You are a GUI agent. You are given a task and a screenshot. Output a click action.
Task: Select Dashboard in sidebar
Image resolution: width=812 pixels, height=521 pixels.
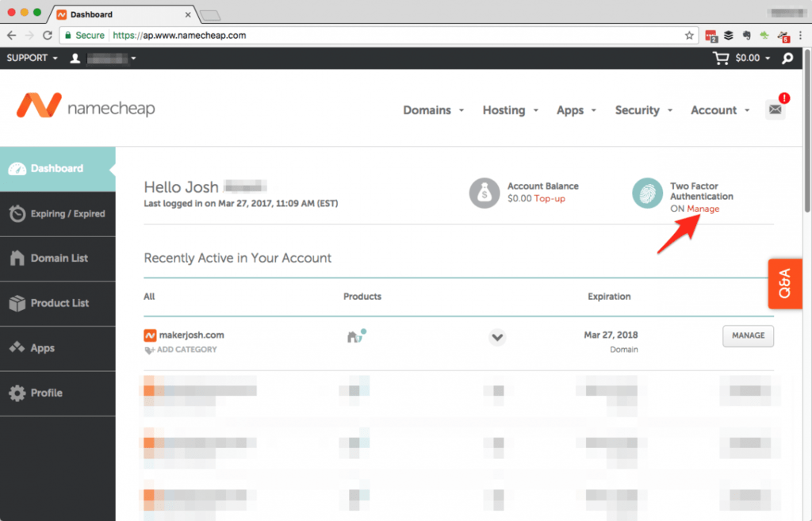(57, 169)
